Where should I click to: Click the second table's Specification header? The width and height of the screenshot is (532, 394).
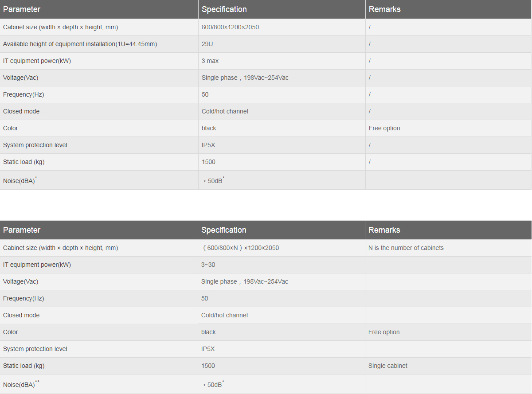(x=223, y=230)
